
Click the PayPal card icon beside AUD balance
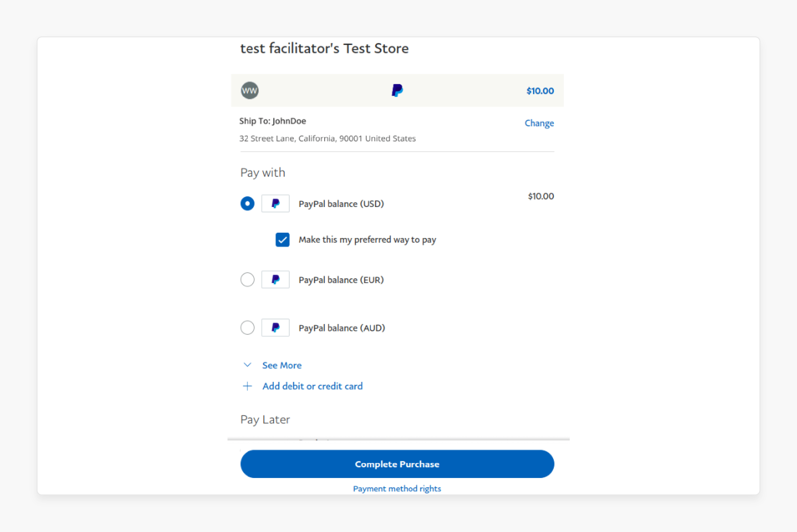[x=276, y=328]
